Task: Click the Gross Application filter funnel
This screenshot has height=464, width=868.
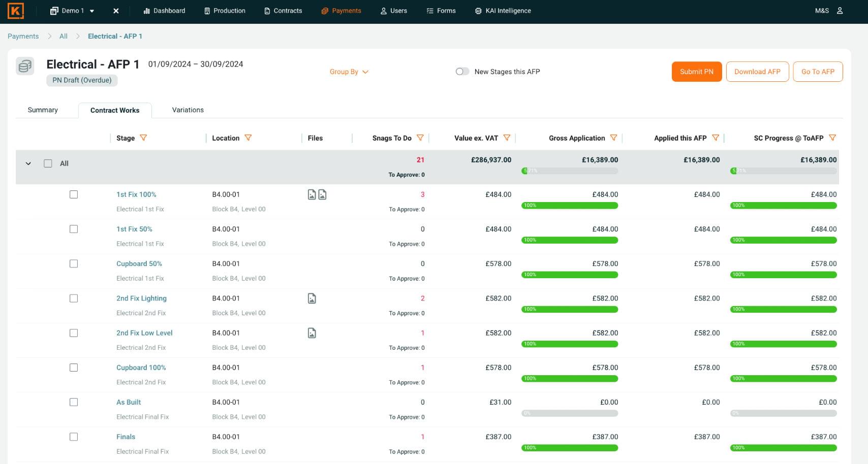Action: [613, 138]
